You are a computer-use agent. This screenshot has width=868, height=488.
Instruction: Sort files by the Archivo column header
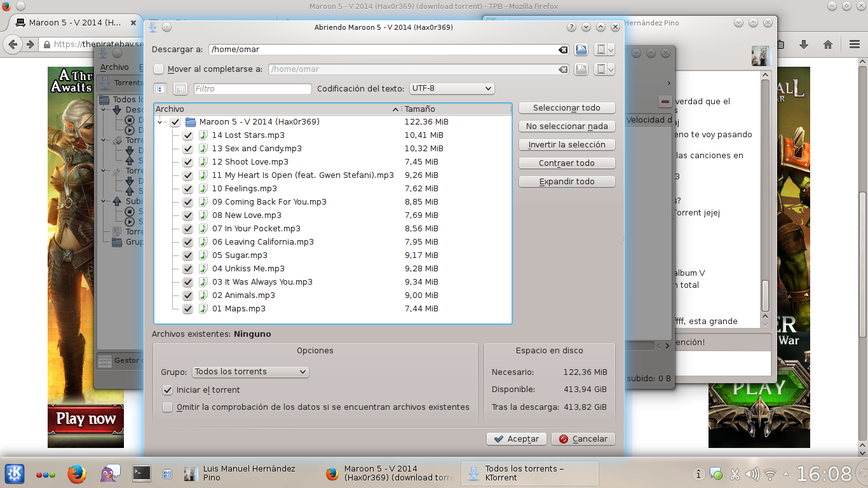tap(278, 109)
